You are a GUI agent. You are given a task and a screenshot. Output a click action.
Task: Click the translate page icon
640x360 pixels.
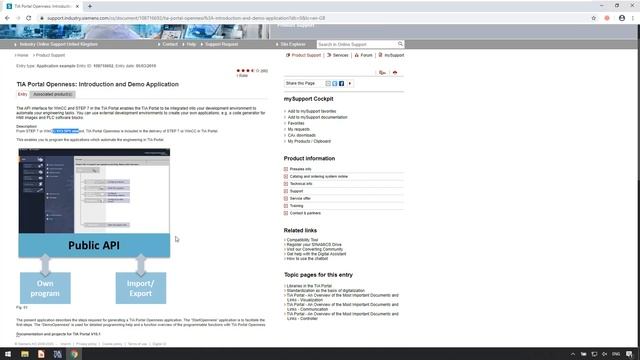(382, 73)
